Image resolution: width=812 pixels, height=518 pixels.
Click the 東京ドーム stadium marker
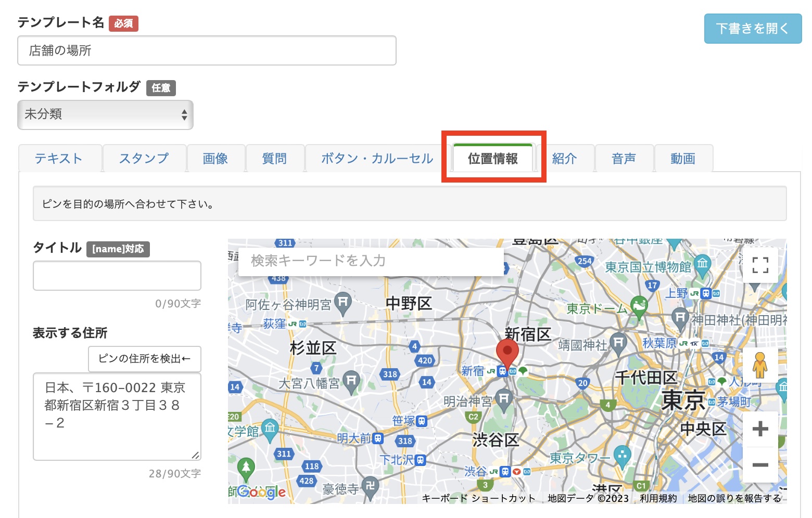[x=639, y=306]
